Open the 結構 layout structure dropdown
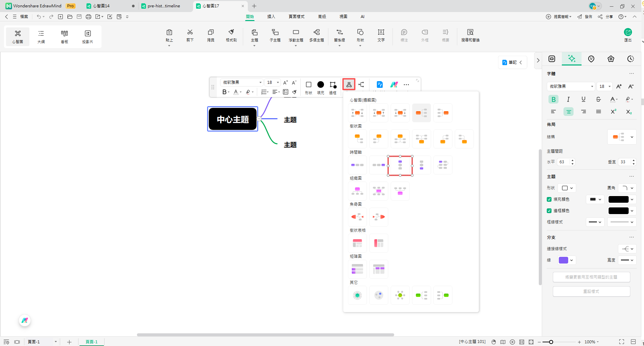This screenshot has width=644, height=346. (x=622, y=137)
